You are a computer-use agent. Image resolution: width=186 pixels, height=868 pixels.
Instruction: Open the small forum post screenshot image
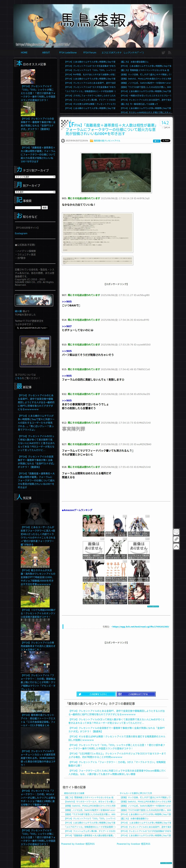tap(97, 260)
